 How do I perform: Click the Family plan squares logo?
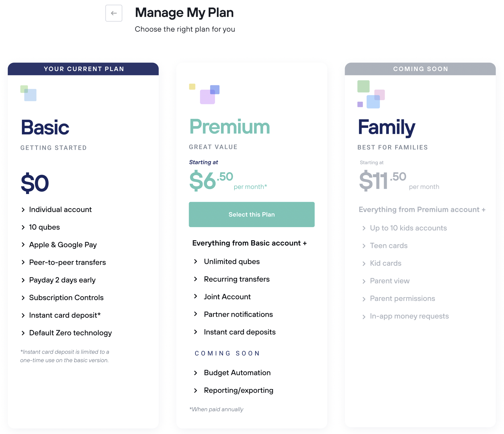371,94
